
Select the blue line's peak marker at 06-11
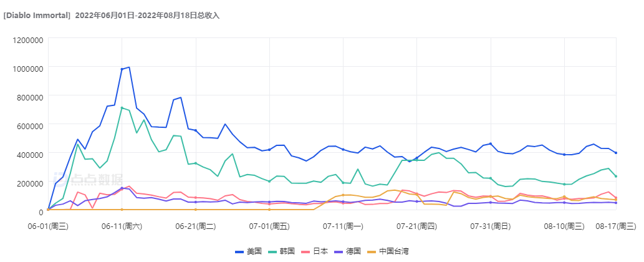tap(122, 69)
